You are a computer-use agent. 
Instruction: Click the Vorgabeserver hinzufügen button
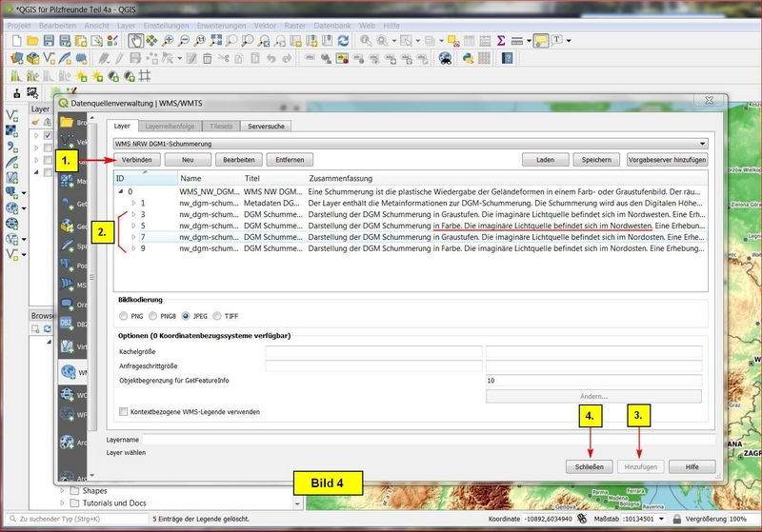[x=667, y=160]
